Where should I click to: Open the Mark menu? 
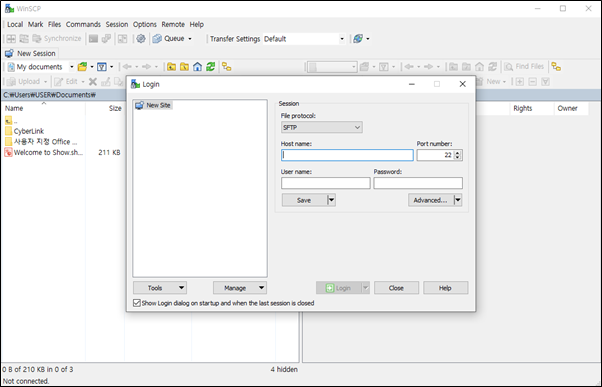(35, 24)
